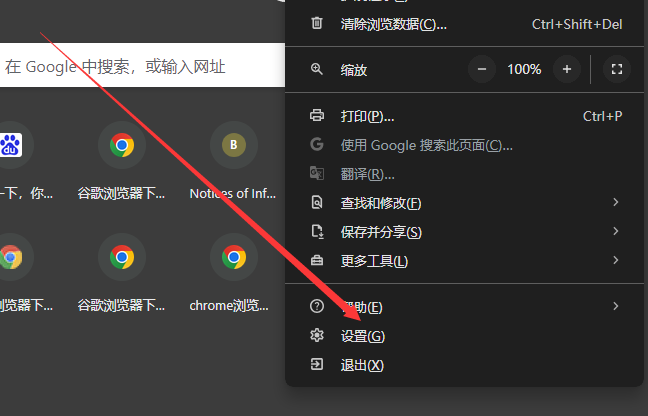Click the help question mark icon
This screenshot has width=648, height=416.
click(317, 306)
